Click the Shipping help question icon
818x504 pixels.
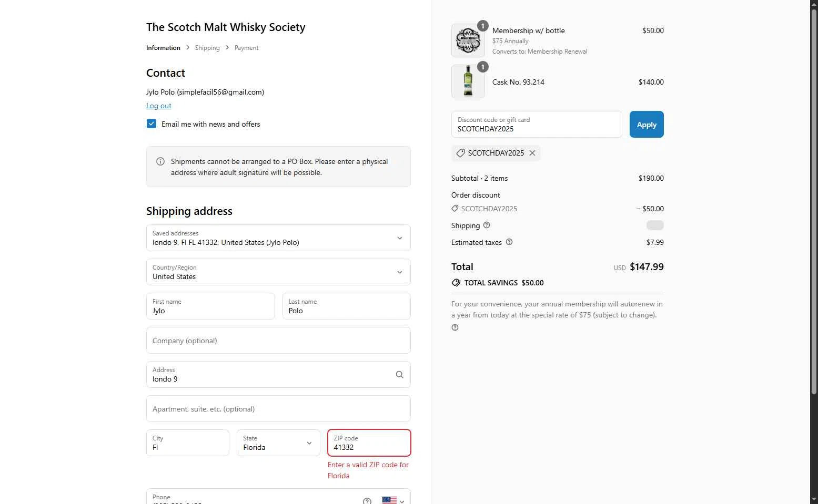pyautogui.click(x=487, y=225)
